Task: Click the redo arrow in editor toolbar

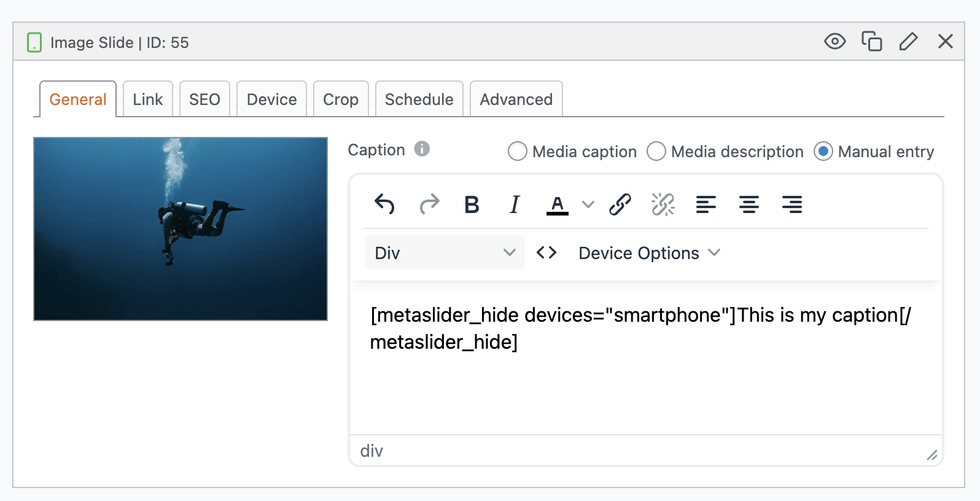Action: pyautogui.click(x=429, y=204)
